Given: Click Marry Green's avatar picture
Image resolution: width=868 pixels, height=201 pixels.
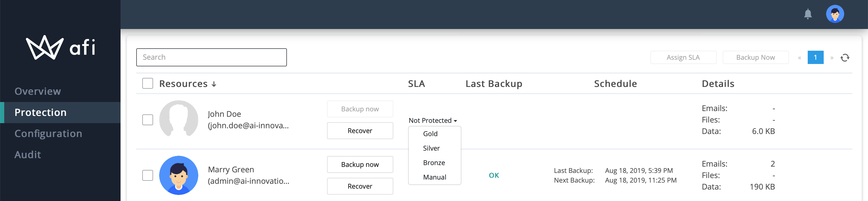Looking at the screenshot, I should [x=179, y=175].
